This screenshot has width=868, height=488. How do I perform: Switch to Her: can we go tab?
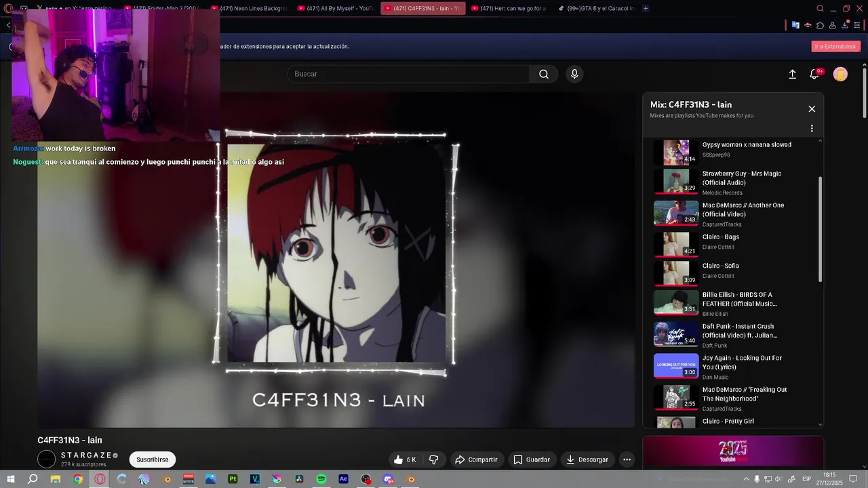[509, 8]
